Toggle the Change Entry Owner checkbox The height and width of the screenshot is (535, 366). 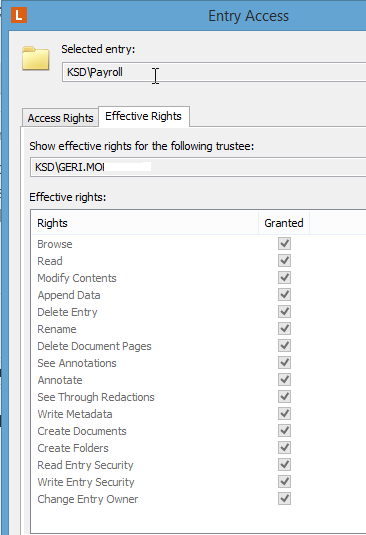(284, 499)
